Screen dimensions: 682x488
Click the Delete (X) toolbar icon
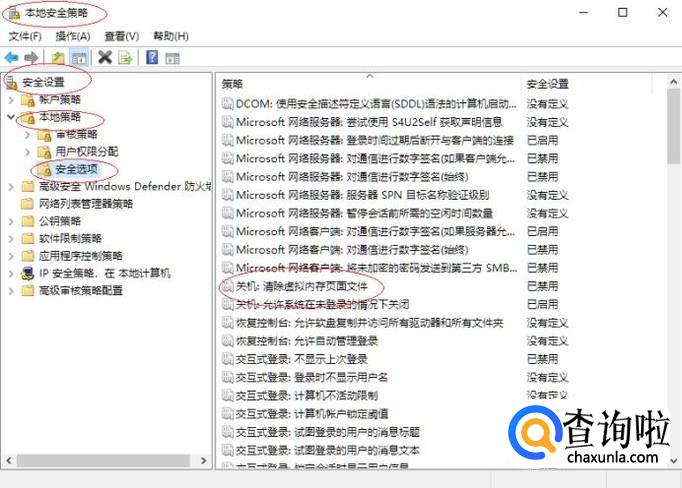105,57
